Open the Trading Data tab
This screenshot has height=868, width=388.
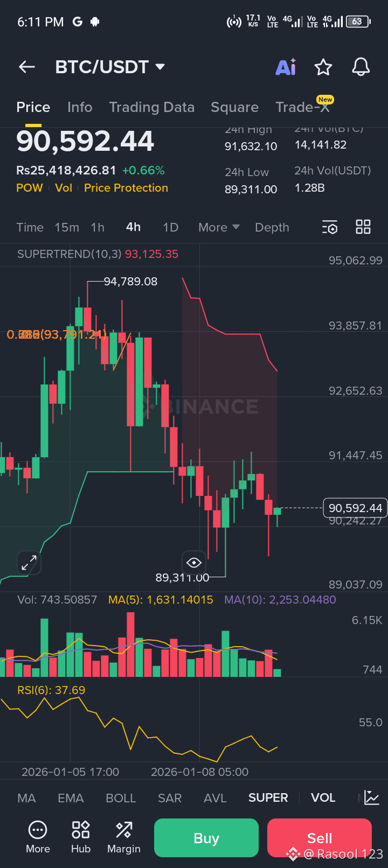pos(152,107)
